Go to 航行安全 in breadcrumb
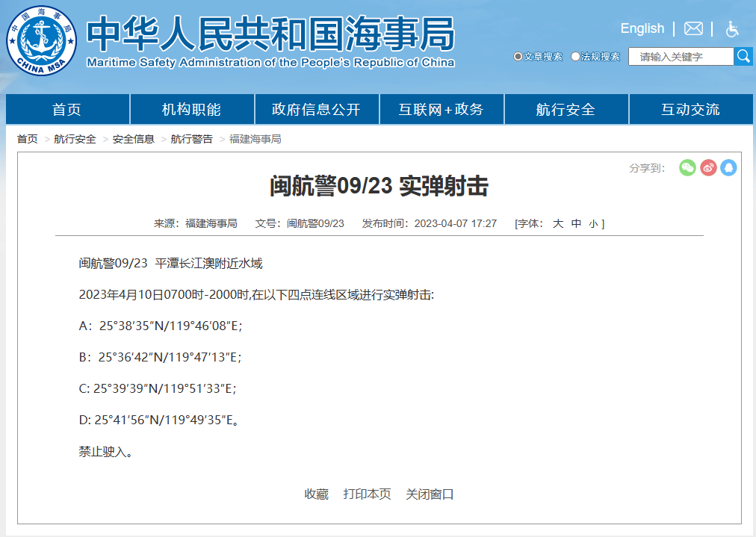 [75, 140]
